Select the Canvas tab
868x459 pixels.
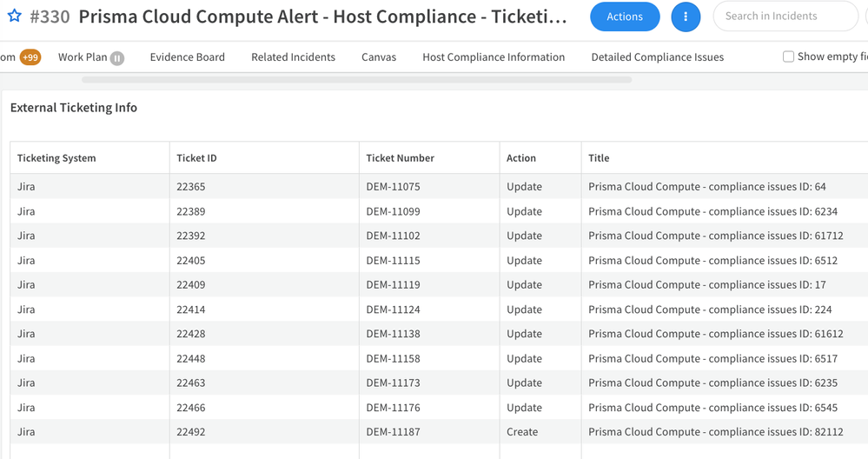coord(379,57)
